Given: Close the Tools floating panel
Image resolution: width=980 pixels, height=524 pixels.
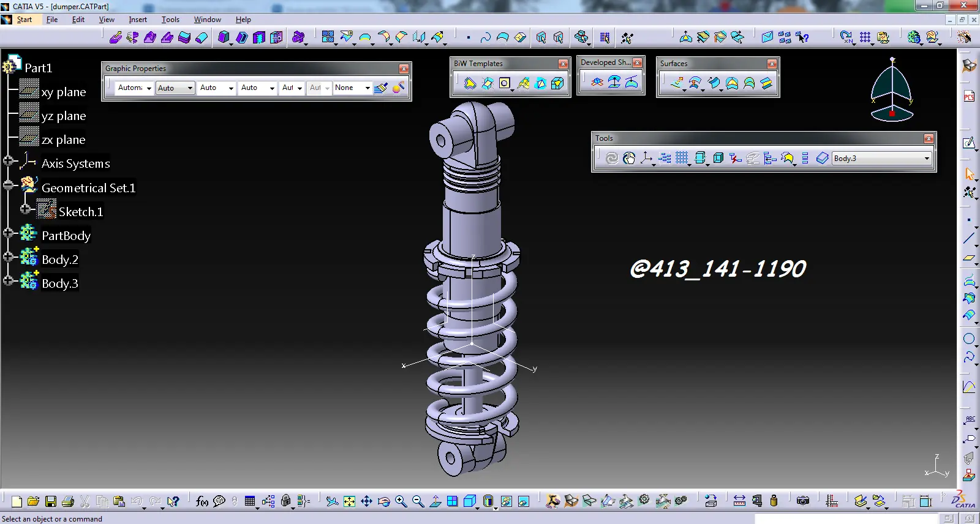Looking at the screenshot, I should [929, 138].
